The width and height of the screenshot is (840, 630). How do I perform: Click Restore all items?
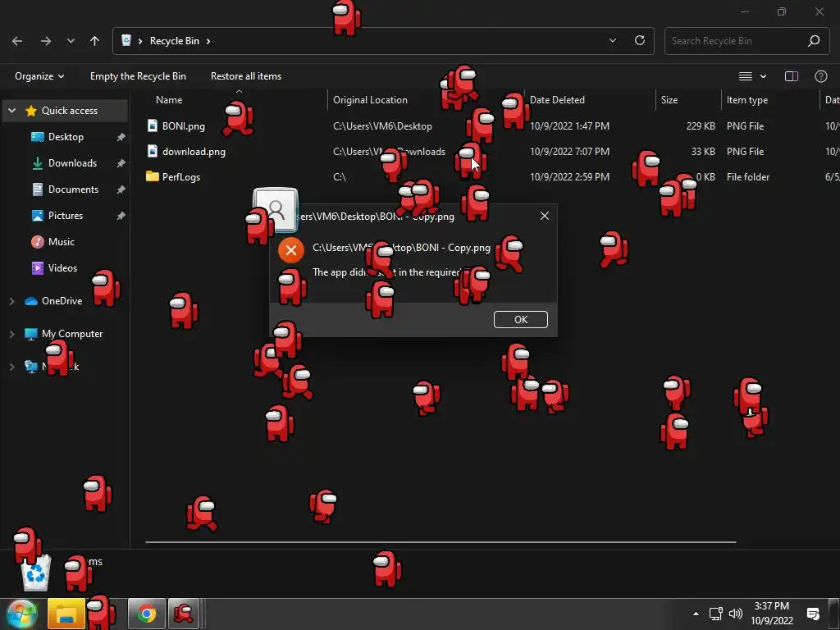(246, 76)
